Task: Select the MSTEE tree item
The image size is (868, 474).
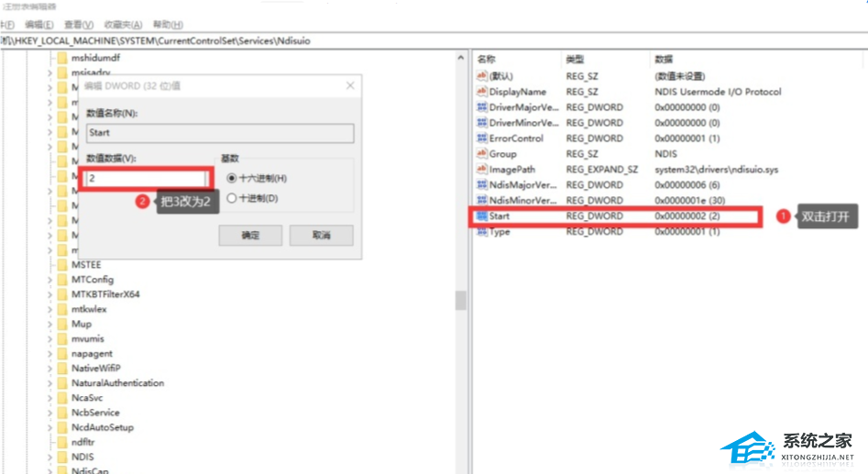Action: pos(86,265)
